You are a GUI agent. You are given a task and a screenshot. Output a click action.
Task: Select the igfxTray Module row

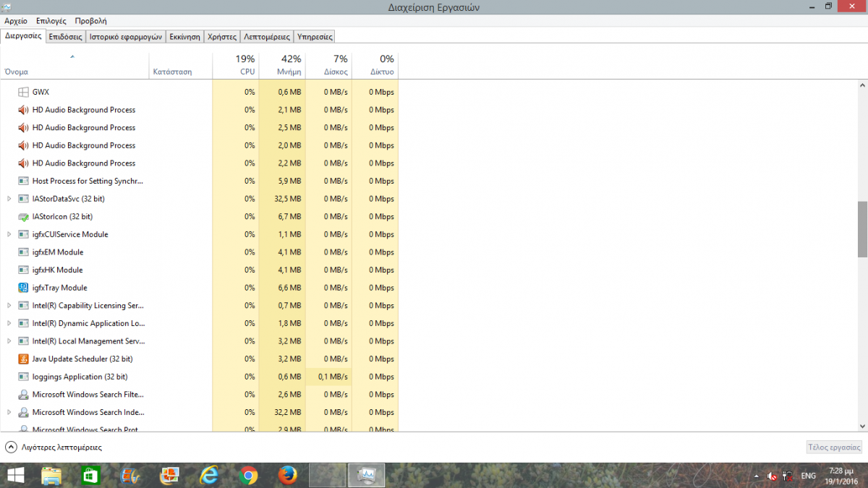point(199,288)
